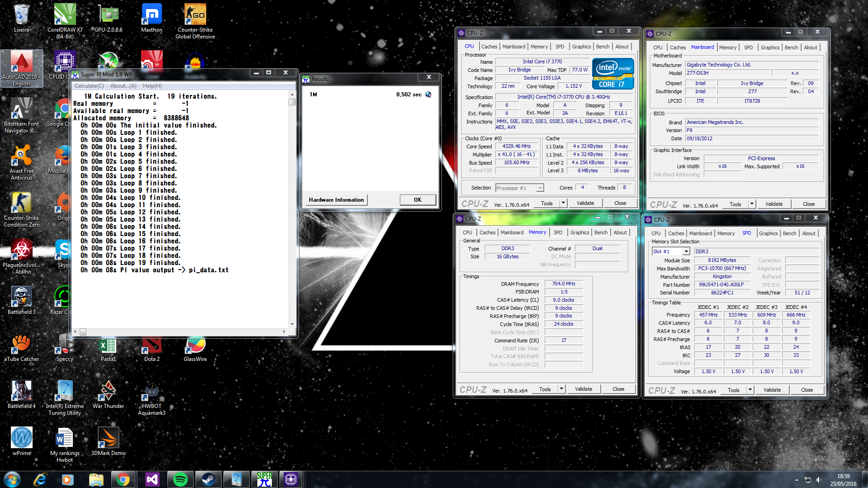Viewport: 868px width, 488px height.
Task: Open Spotify from the taskbar
Action: (x=180, y=479)
